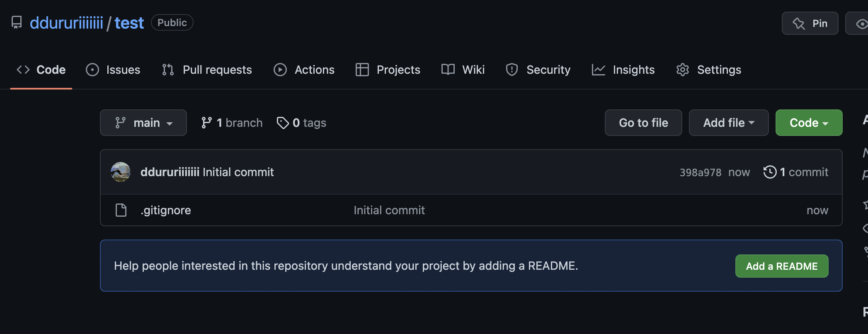The width and height of the screenshot is (868, 334).
Task: Open commit hash 398a978
Action: [701, 172]
